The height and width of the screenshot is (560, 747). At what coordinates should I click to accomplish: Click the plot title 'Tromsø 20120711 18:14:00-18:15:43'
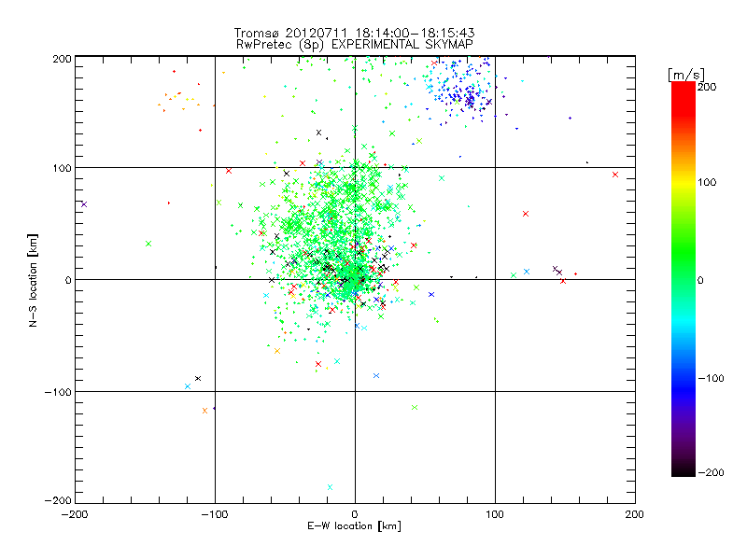354,33
